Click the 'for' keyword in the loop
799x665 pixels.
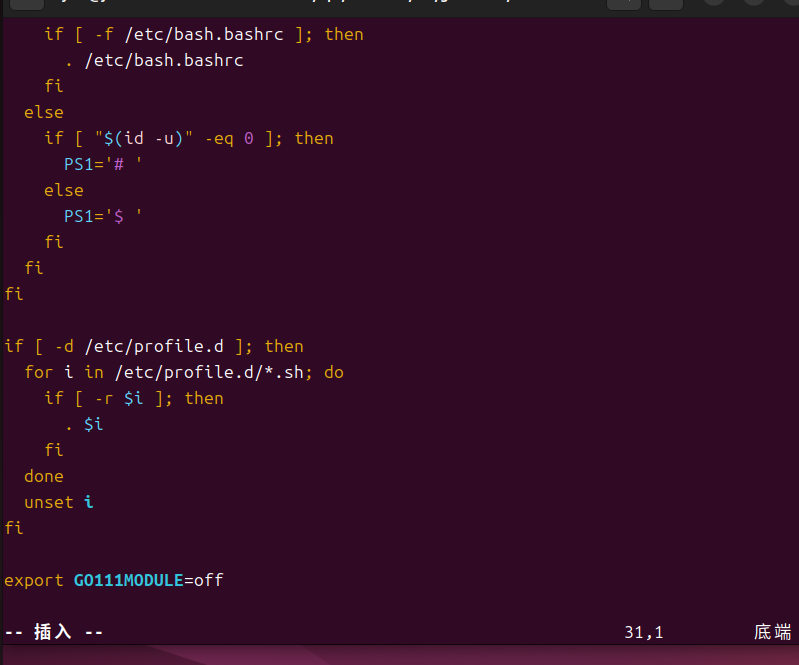click(39, 372)
